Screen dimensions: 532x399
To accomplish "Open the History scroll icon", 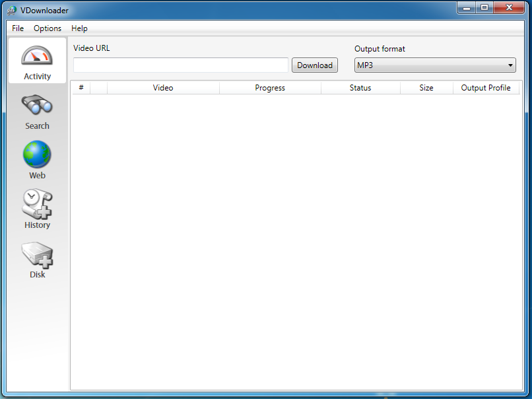I will click(37, 203).
